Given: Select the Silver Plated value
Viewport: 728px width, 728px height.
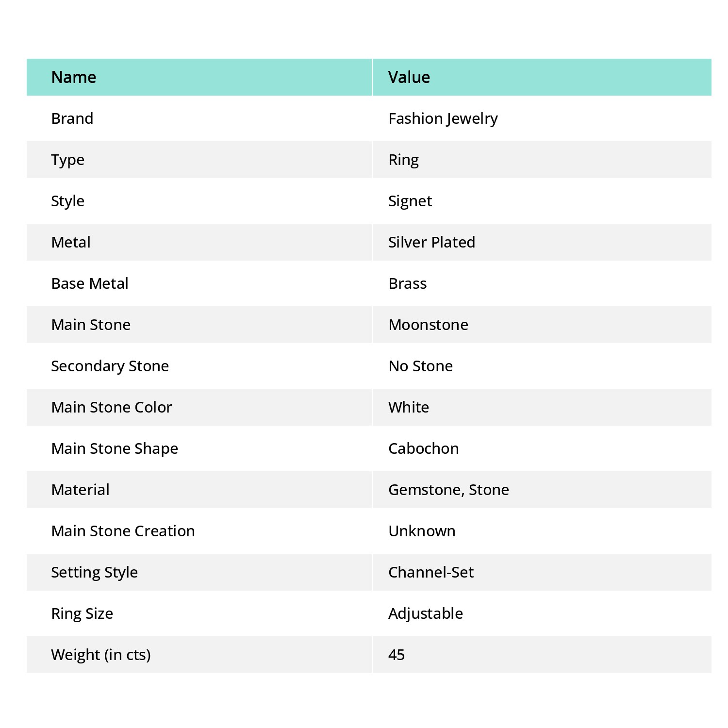Looking at the screenshot, I should [431, 242].
